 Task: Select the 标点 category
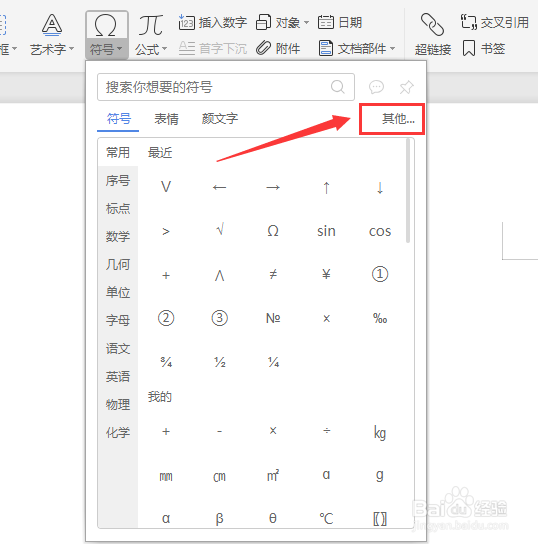[x=118, y=209]
